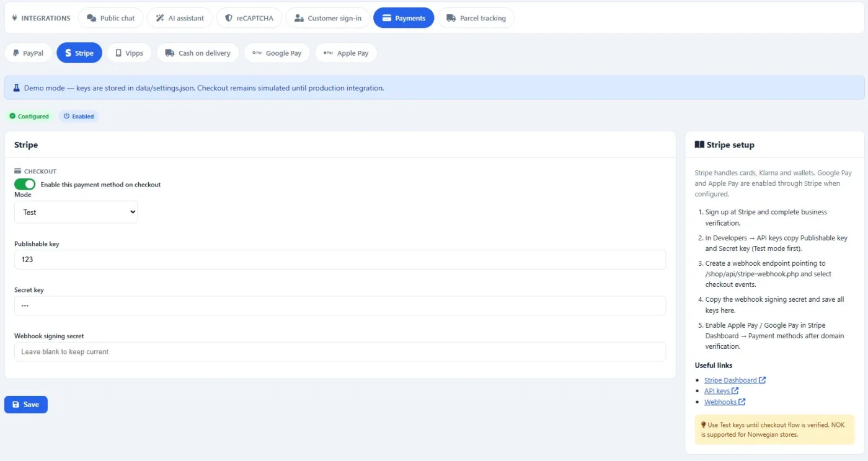
Task: Open Cash on delivery settings
Action: click(198, 53)
